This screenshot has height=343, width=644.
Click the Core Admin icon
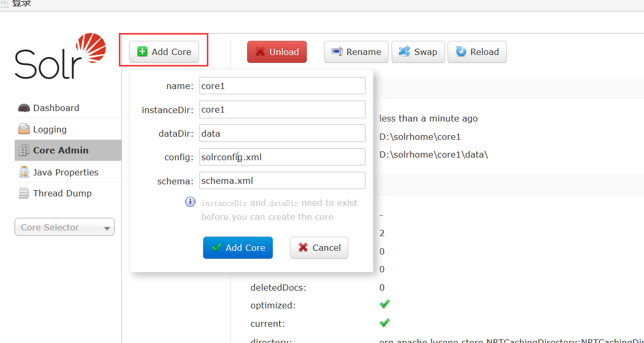pos(24,150)
